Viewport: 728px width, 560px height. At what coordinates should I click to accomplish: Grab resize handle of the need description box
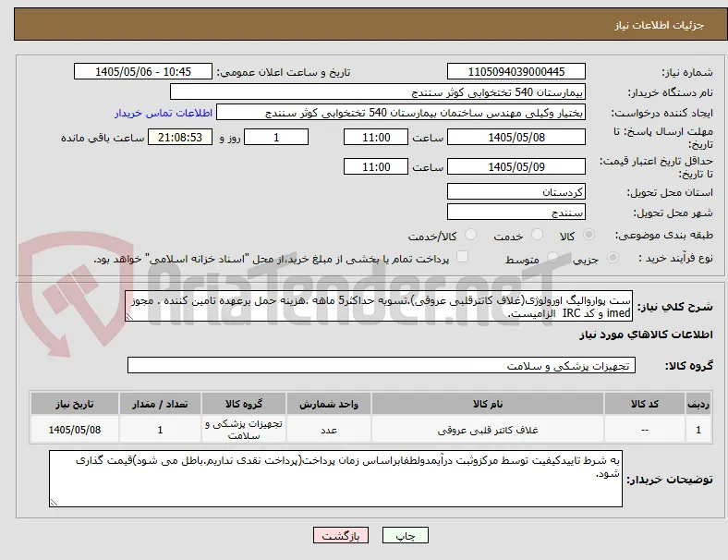(129, 317)
